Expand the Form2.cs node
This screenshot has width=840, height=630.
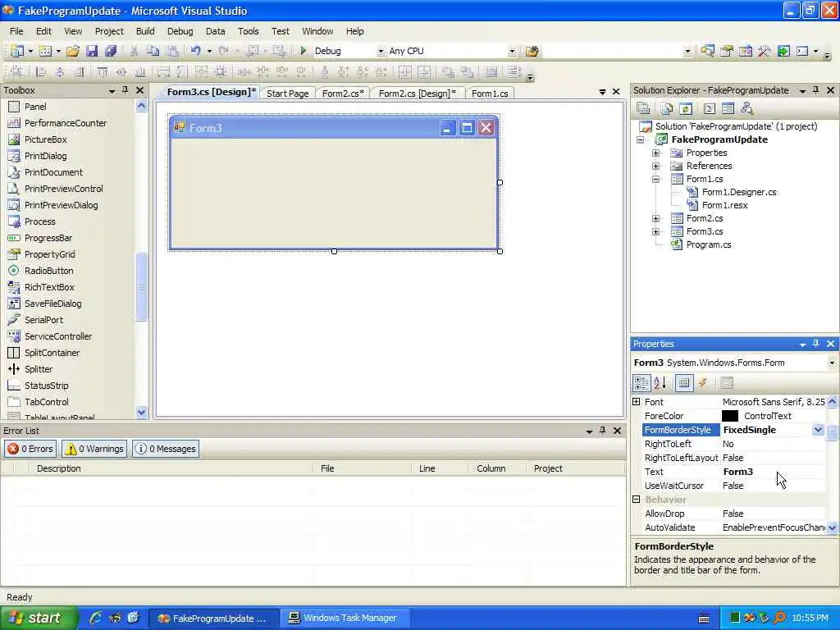click(x=655, y=218)
